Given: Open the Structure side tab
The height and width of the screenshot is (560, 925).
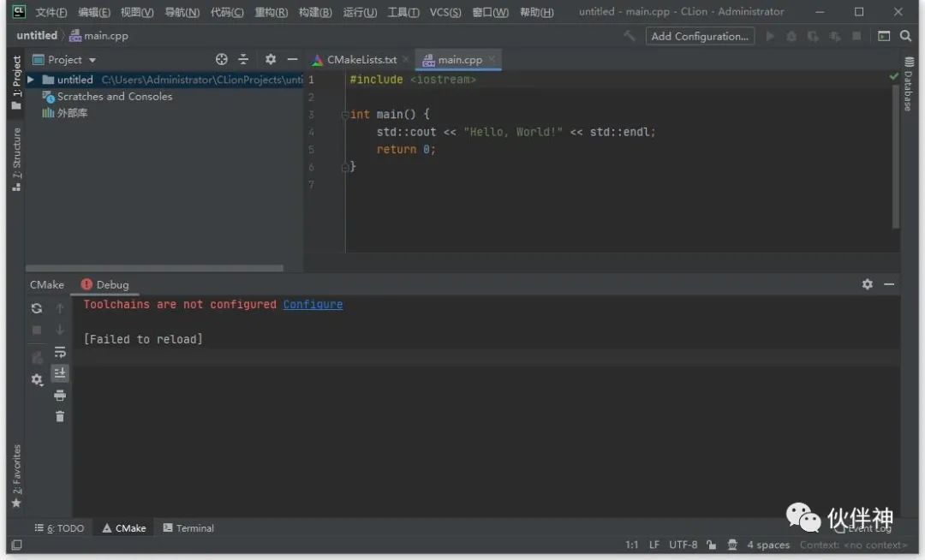Looking at the screenshot, I should tap(16, 159).
